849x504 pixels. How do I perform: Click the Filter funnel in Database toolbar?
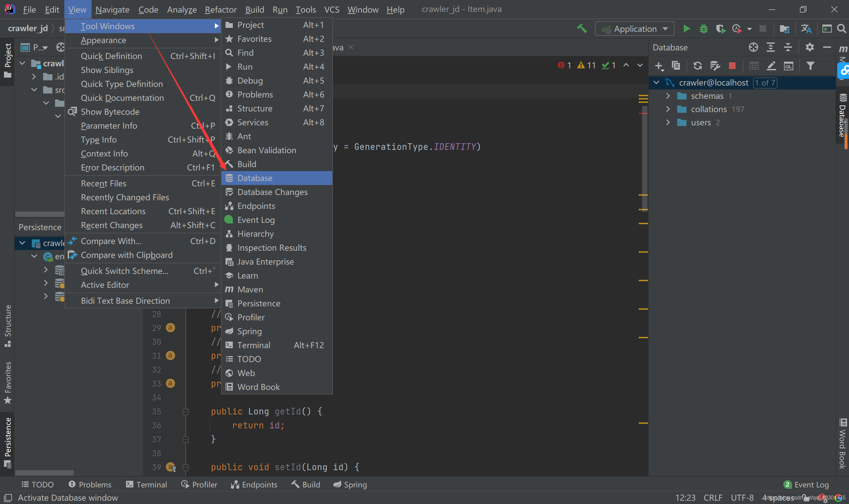click(810, 66)
